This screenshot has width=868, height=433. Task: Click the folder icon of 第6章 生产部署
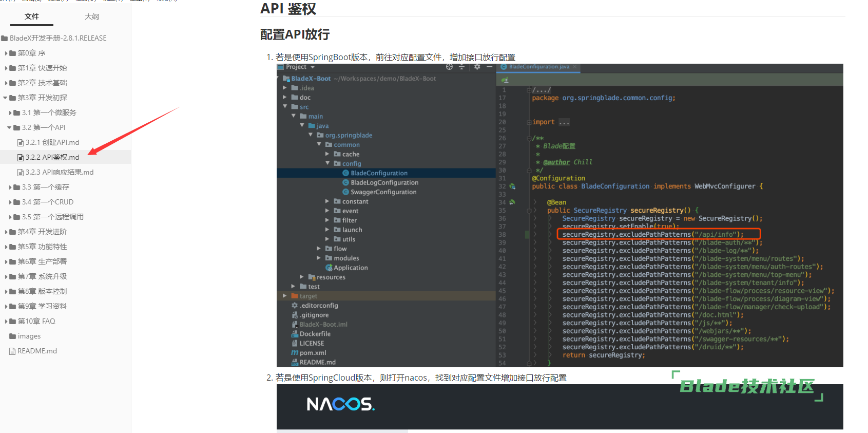point(13,261)
